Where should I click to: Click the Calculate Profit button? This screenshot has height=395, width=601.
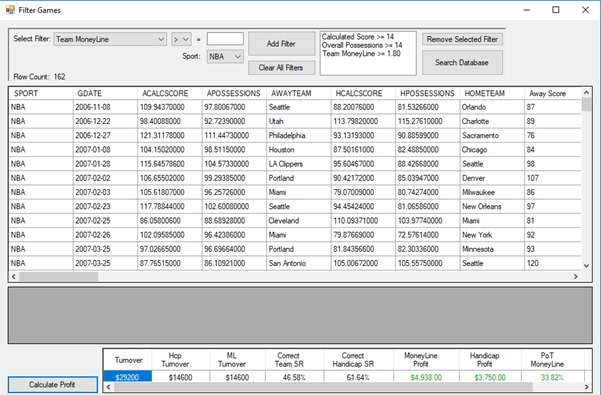pyautogui.click(x=53, y=385)
